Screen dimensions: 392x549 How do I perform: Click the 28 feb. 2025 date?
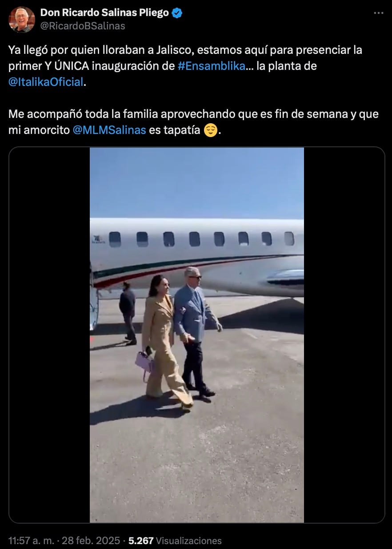click(x=91, y=541)
